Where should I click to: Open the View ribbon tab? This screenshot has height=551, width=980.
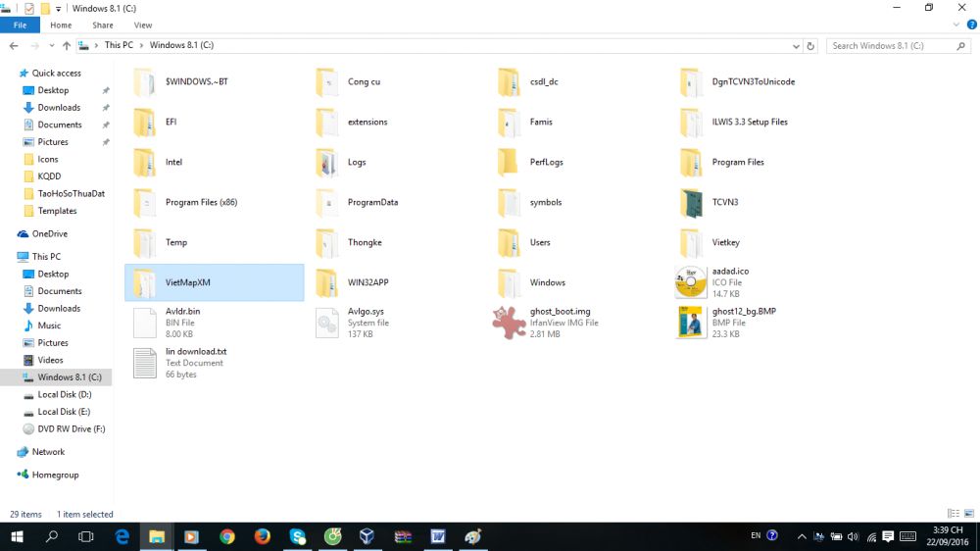(x=142, y=25)
